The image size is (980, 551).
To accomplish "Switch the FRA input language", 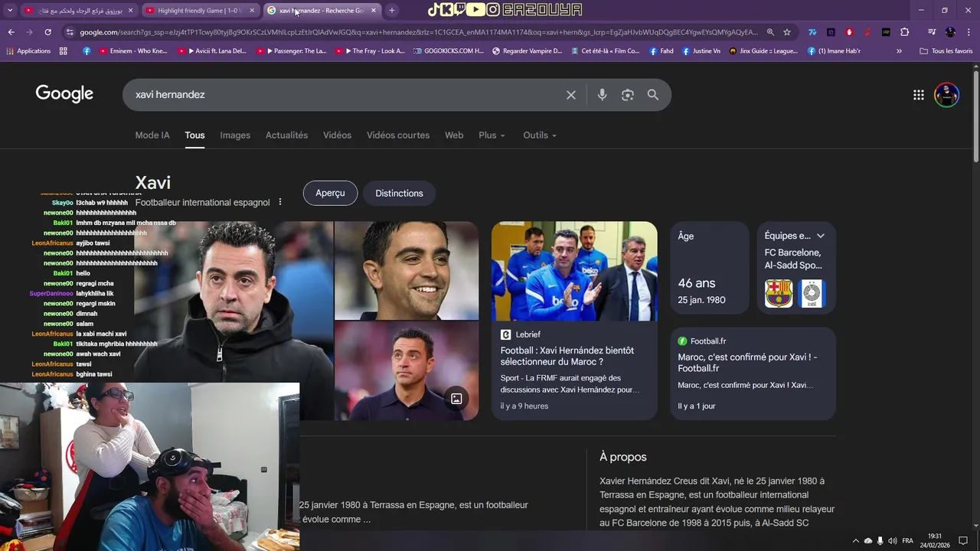I will coord(908,541).
